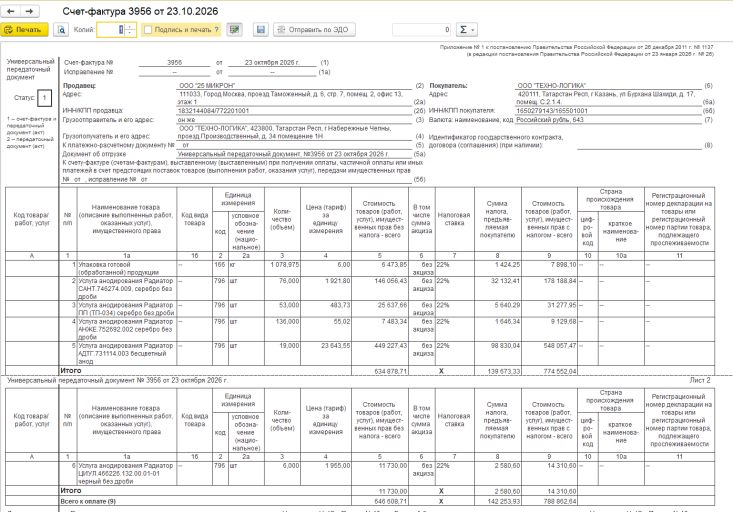
Task: Select cost cell 146 056,43
Action: click(380, 288)
